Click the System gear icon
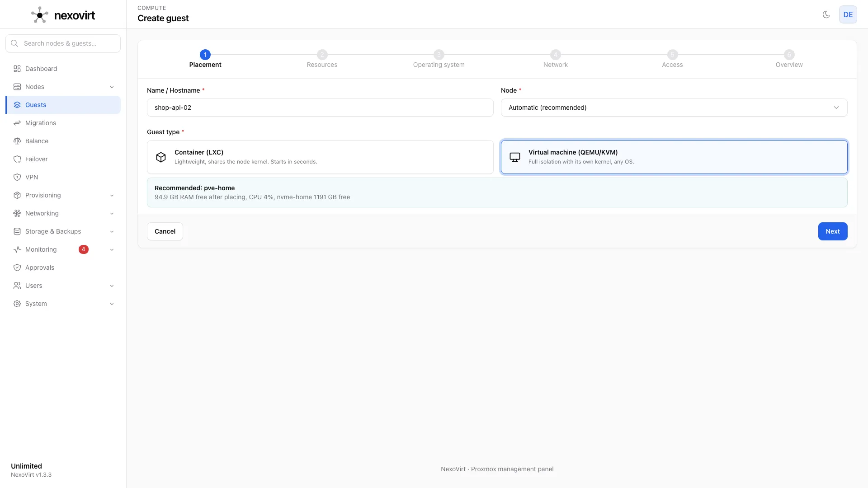 pos(17,304)
